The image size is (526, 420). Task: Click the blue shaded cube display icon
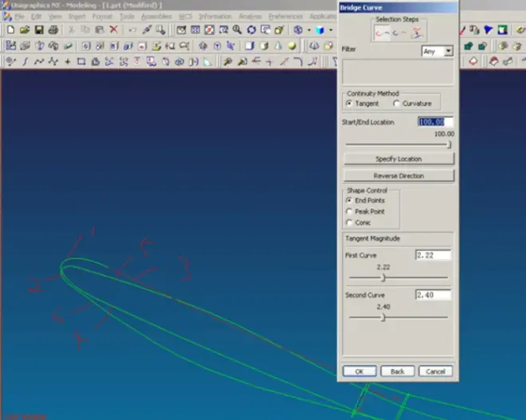click(320, 29)
